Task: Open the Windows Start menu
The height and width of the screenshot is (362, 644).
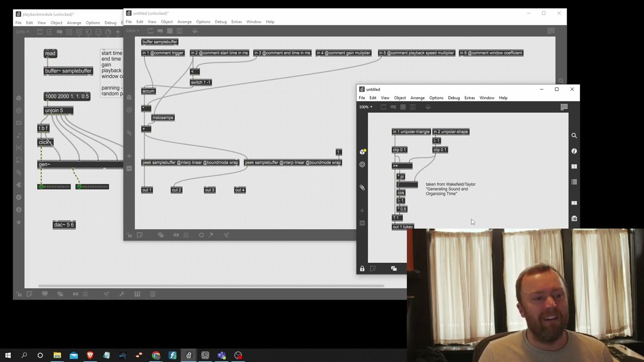Action: coord(8,355)
